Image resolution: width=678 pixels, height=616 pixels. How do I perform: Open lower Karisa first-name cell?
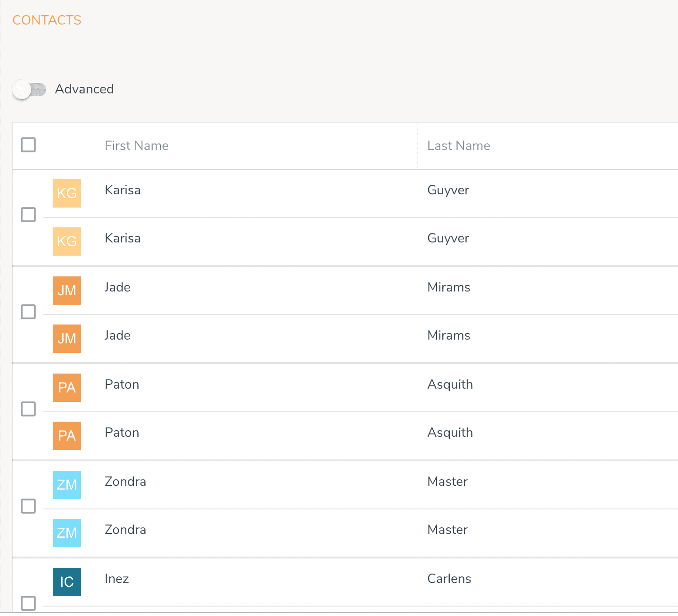[123, 238]
